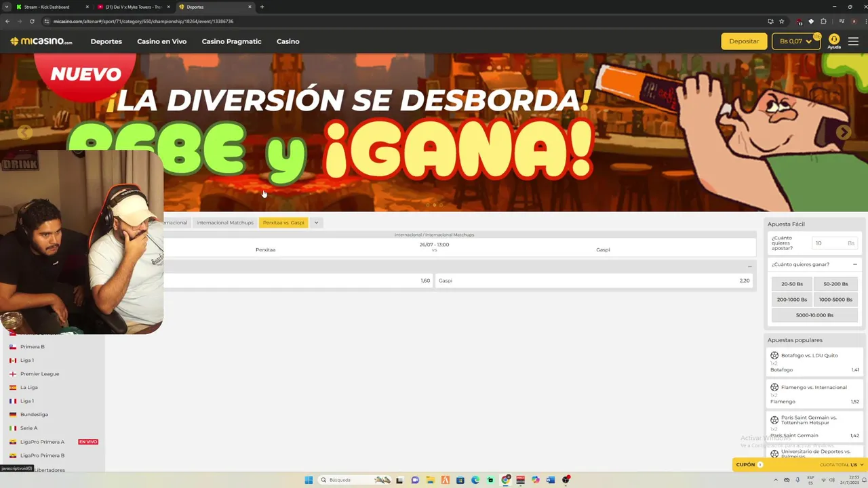Click the install app icon in address bar
Image resolution: width=868 pixels, height=488 pixels.
(770, 21)
